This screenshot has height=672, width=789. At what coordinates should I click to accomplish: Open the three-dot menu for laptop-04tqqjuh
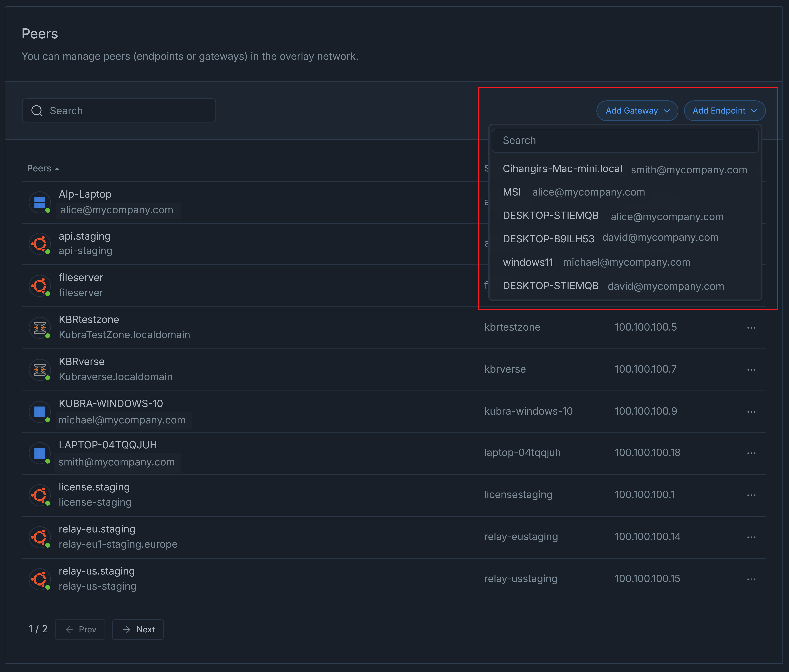point(751,453)
